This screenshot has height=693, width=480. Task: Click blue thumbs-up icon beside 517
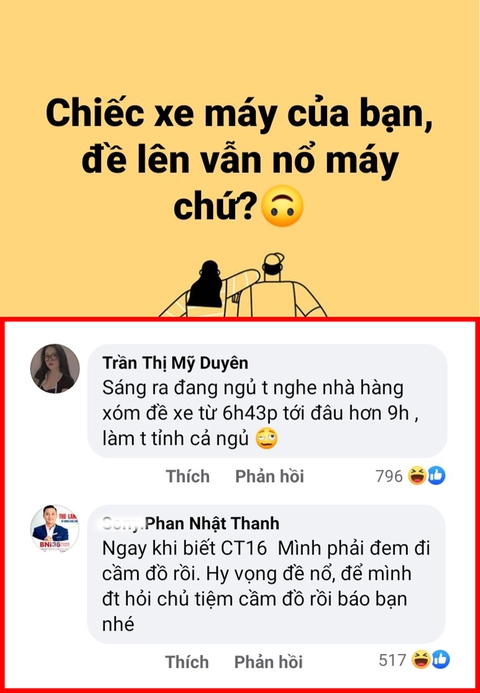pos(440,660)
